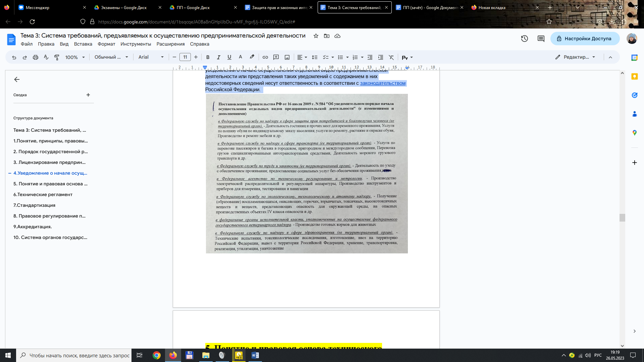Open the Справка menu
This screenshot has width=644, height=362.
pyautogui.click(x=200, y=44)
